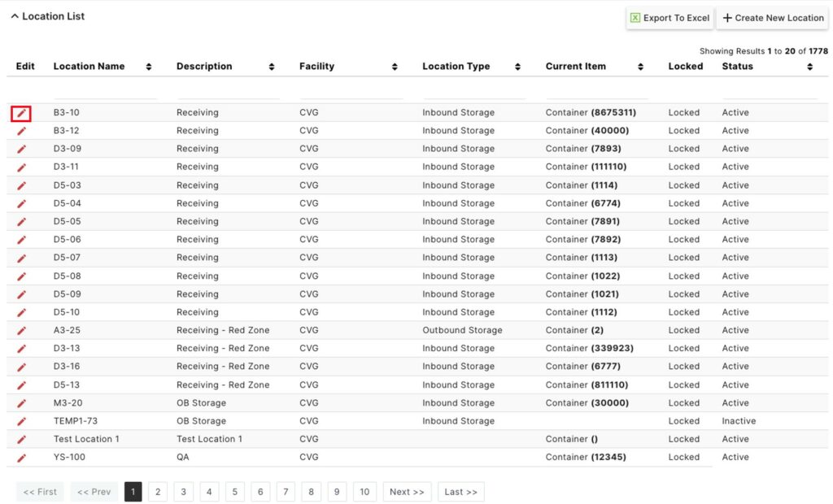
Task: Edit location D5-05
Action: [21, 221]
